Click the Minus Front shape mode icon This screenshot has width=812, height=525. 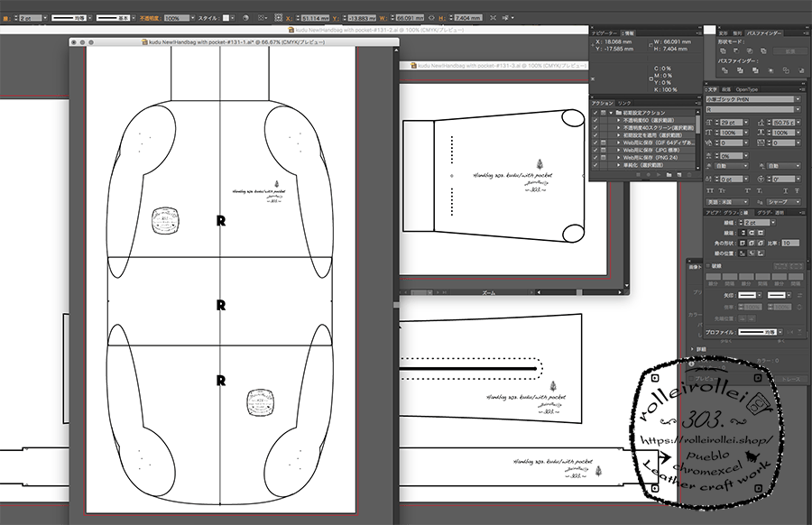[x=736, y=51]
